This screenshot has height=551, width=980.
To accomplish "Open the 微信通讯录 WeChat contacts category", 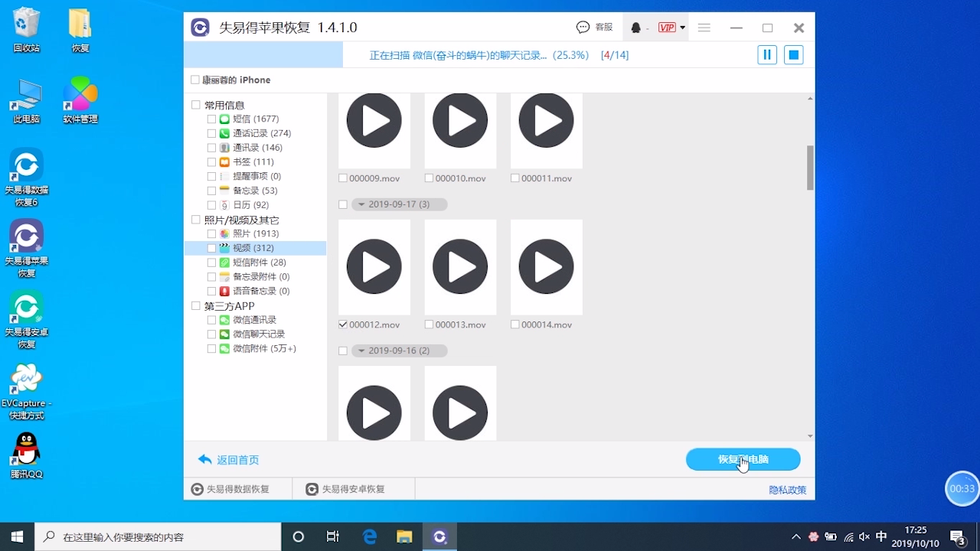I will (x=254, y=320).
